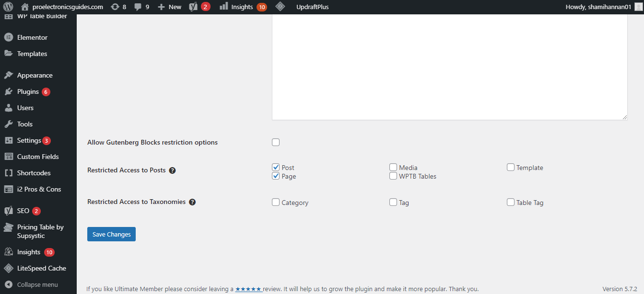The height and width of the screenshot is (294, 644).
Task: Click the SEO badge showing 2
Action: pyautogui.click(x=36, y=211)
